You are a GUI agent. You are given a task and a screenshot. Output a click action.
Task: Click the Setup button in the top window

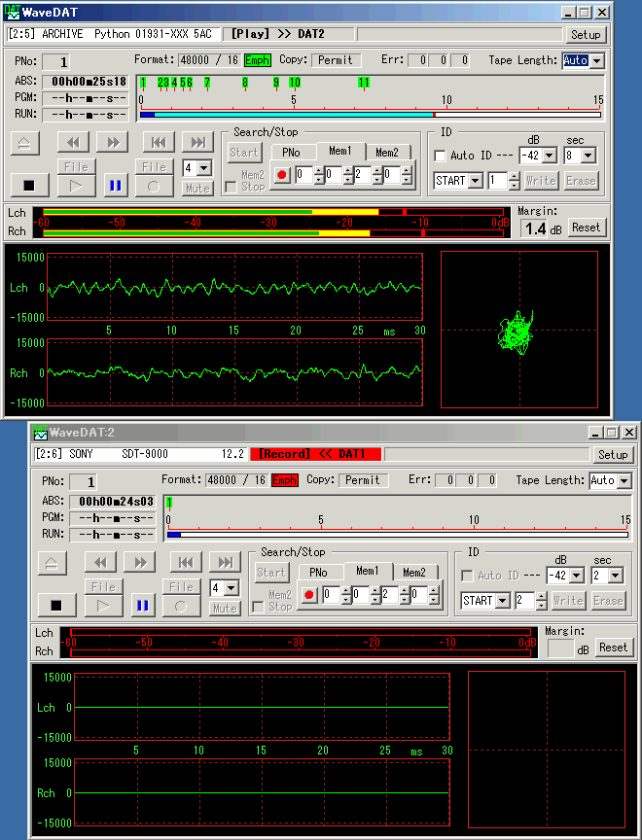tap(586, 34)
